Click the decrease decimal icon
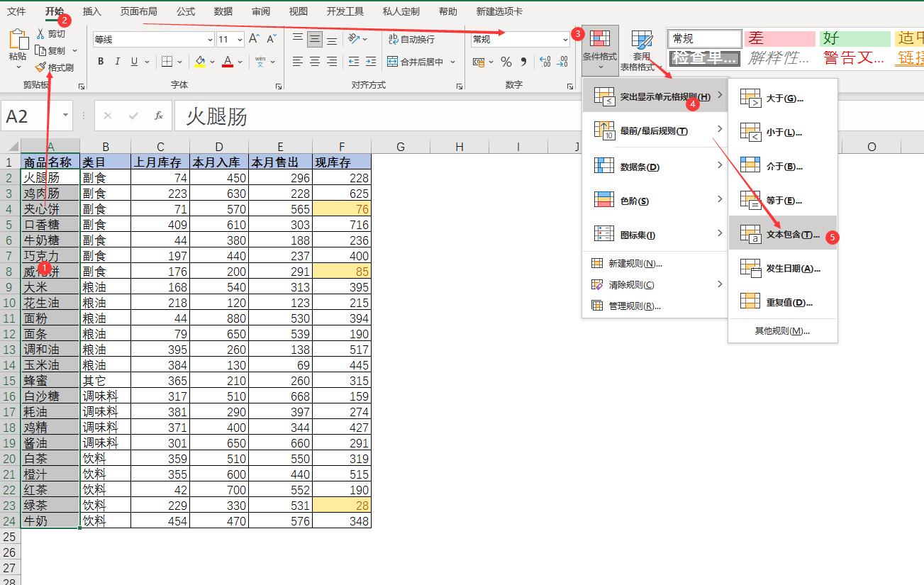The image size is (924, 585). 562,62
